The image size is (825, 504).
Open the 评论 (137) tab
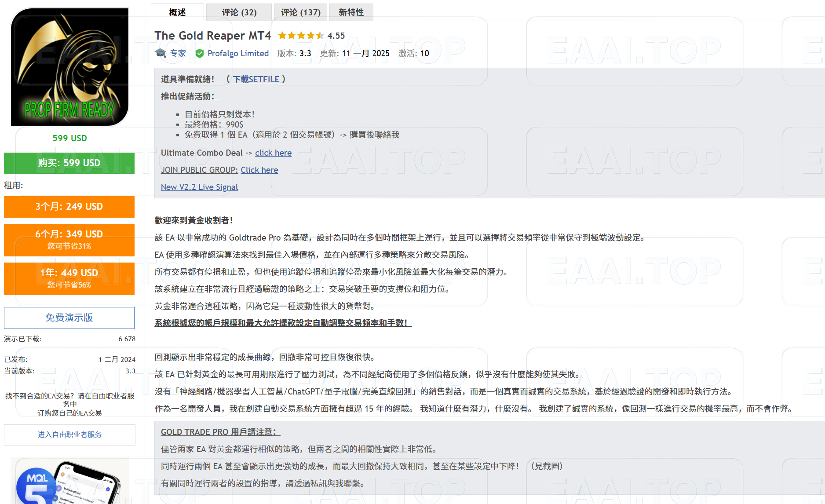300,12
